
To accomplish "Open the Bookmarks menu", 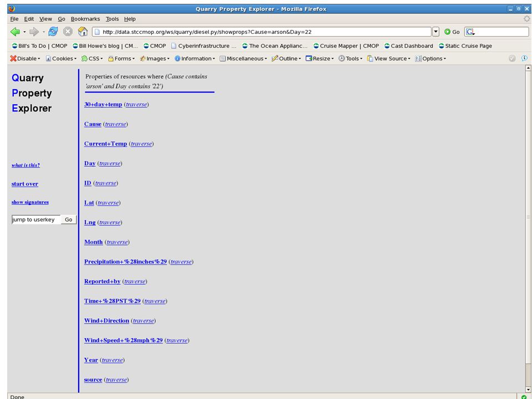I will pyautogui.click(x=85, y=19).
